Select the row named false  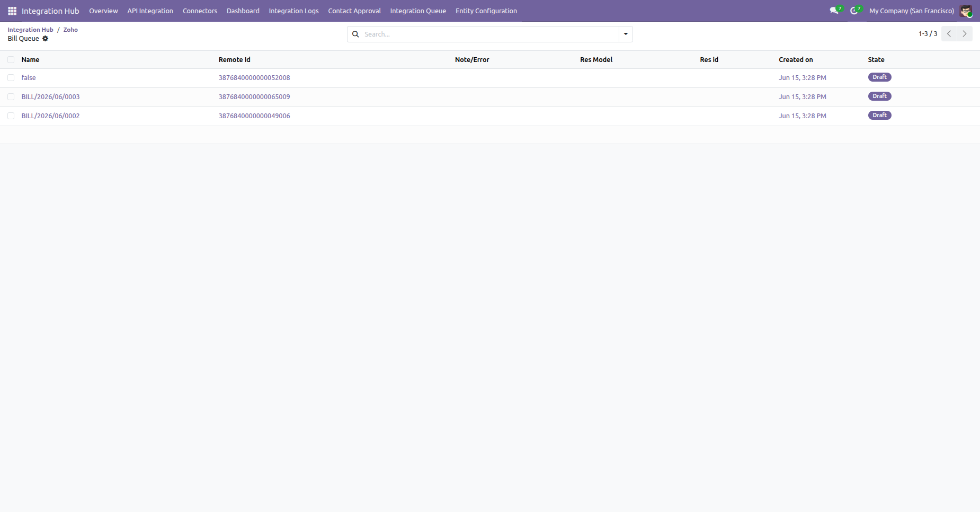click(x=11, y=78)
